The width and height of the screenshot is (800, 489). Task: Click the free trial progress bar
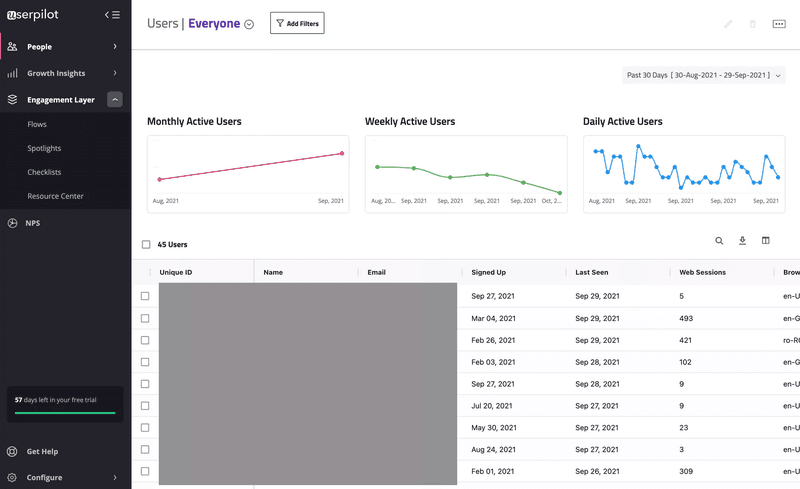point(65,412)
